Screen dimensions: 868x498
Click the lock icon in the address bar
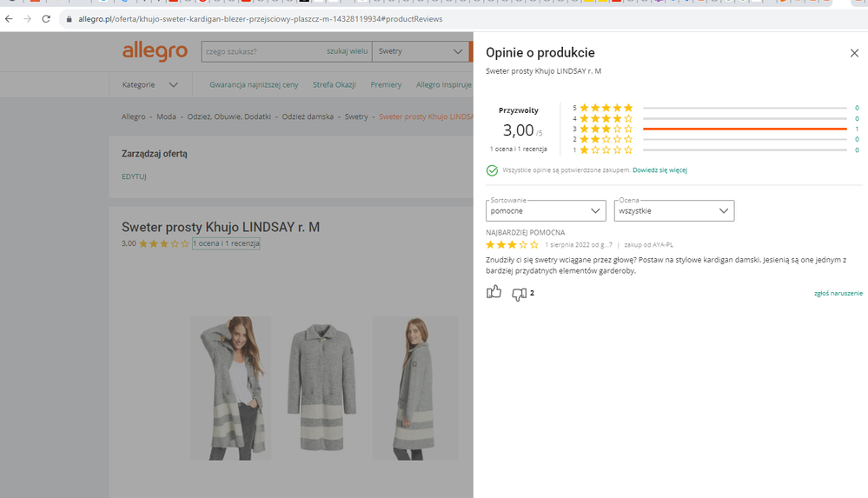point(70,19)
